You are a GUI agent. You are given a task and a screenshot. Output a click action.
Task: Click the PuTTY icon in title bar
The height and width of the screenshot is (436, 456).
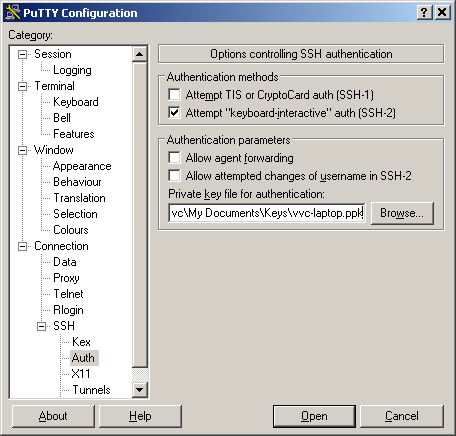point(13,13)
